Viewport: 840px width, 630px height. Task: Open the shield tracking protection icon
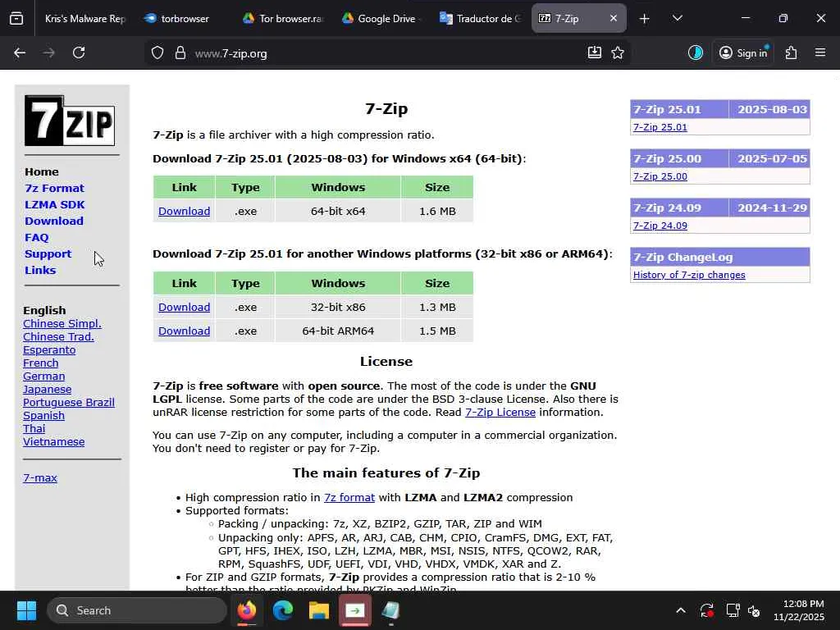pos(157,53)
